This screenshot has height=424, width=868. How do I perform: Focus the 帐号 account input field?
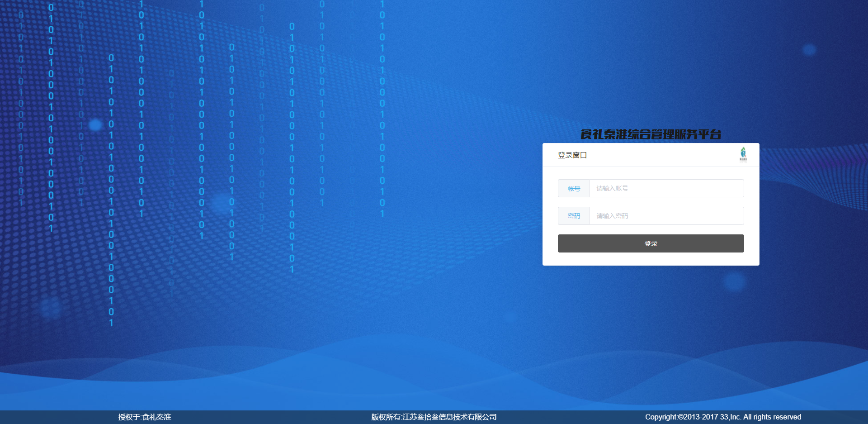[666, 188]
